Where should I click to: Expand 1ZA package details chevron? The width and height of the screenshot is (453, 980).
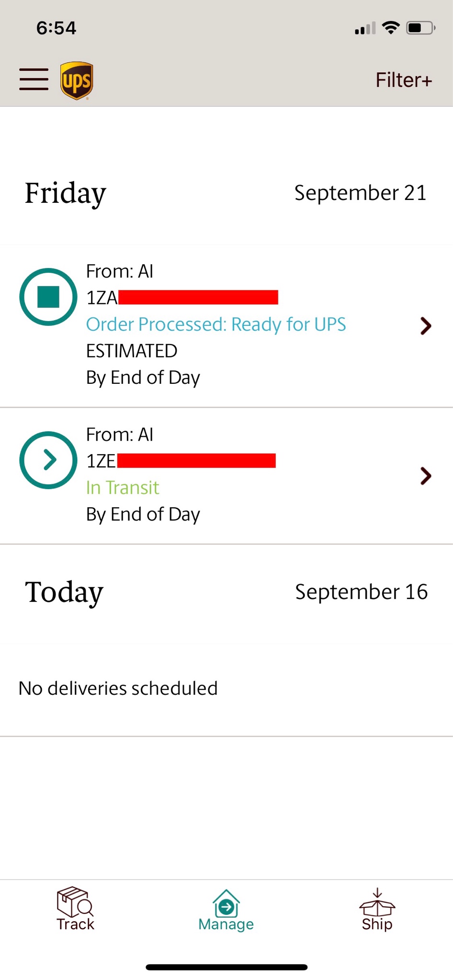pyautogui.click(x=426, y=326)
